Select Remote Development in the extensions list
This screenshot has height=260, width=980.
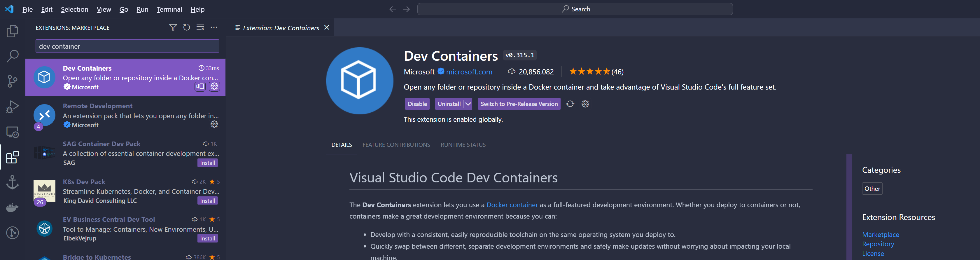click(125, 115)
